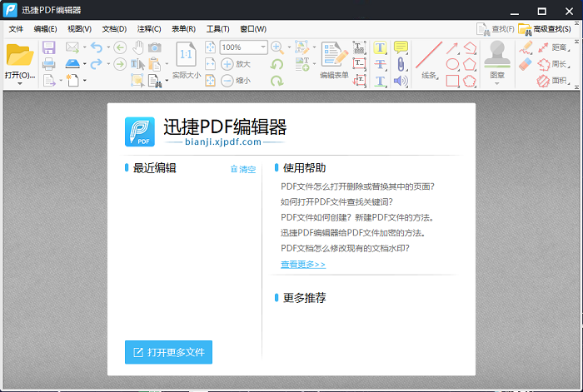Image resolution: width=583 pixels, height=392 pixels.
Task: Open the 工具(T) menu
Action: [x=218, y=29]
